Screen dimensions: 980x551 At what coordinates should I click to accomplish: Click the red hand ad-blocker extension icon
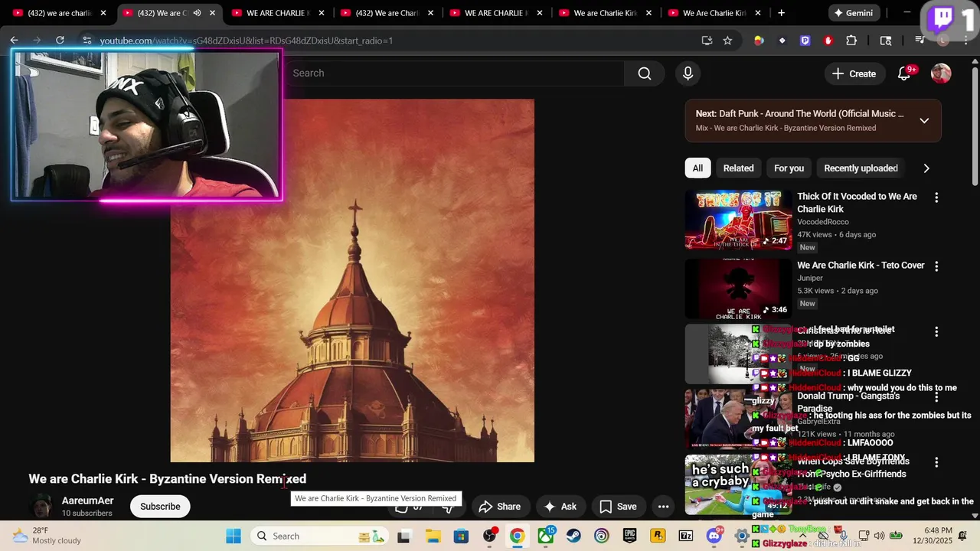coord(828,41)
